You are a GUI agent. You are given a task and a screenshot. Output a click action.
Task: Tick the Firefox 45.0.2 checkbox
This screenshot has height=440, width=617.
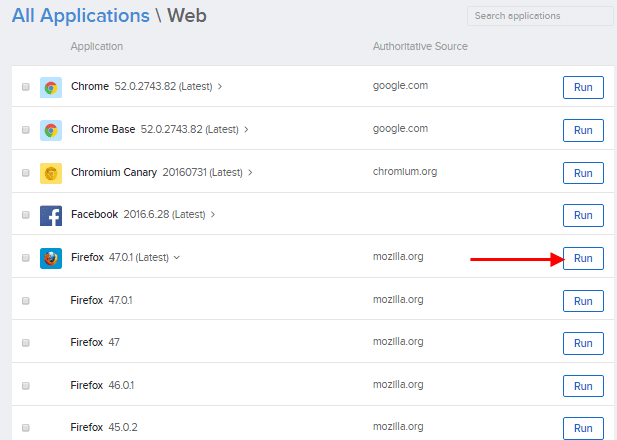tap(26, 427)
